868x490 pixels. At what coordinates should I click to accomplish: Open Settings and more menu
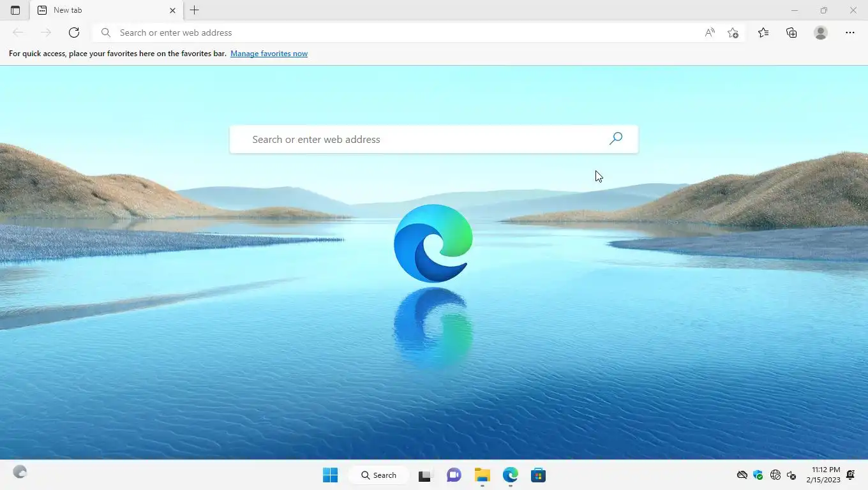850,33
